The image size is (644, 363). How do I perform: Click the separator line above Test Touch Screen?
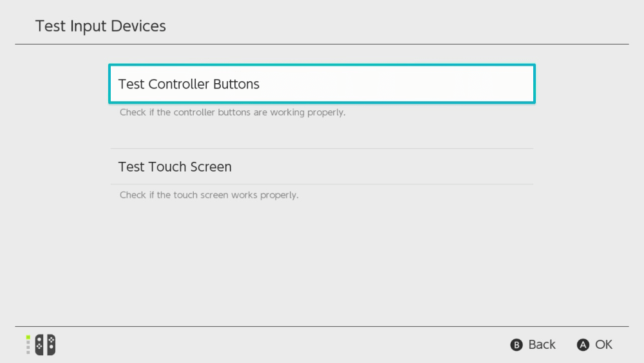pos(321,149)
